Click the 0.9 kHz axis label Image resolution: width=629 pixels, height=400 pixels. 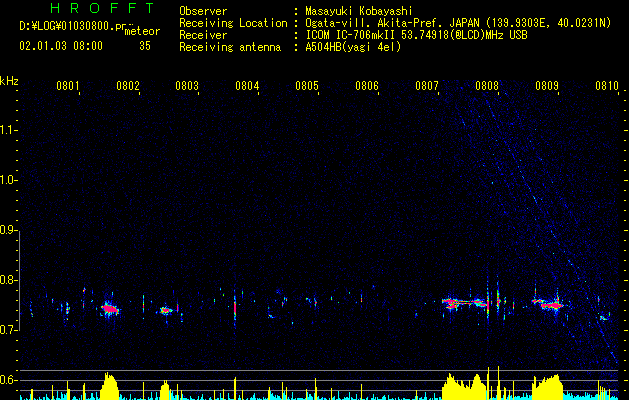tap(8, 230)
